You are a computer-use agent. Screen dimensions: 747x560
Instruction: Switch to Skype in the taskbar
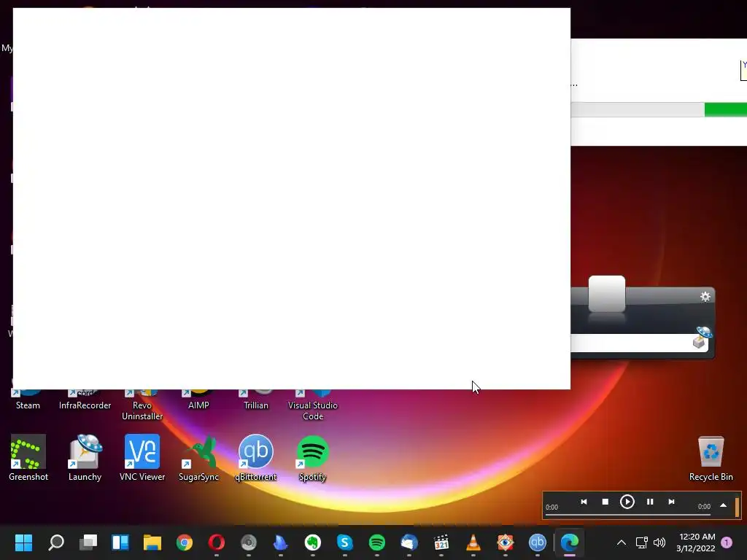pyautogui.click(x=345, y=542)
